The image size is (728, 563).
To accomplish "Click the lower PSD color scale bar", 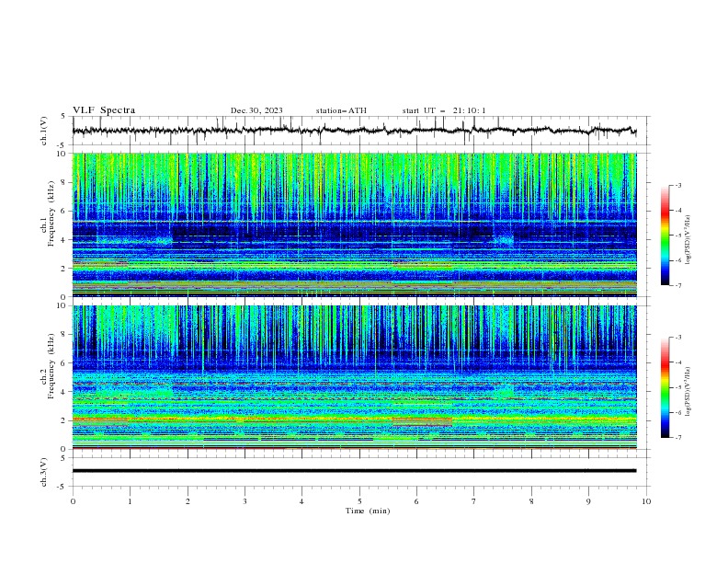I will point(665,387).
